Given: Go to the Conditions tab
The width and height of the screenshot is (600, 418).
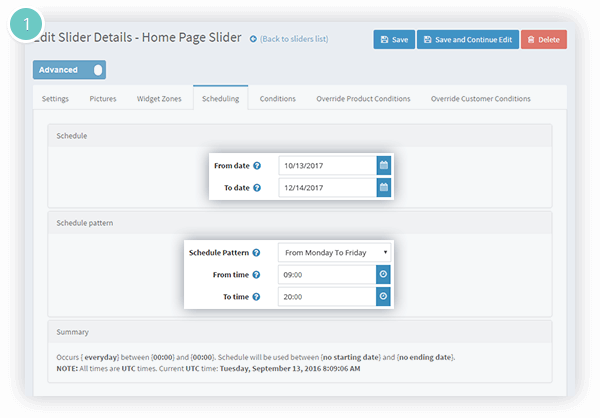Looking at the screenshot, I should click(278, 99).
